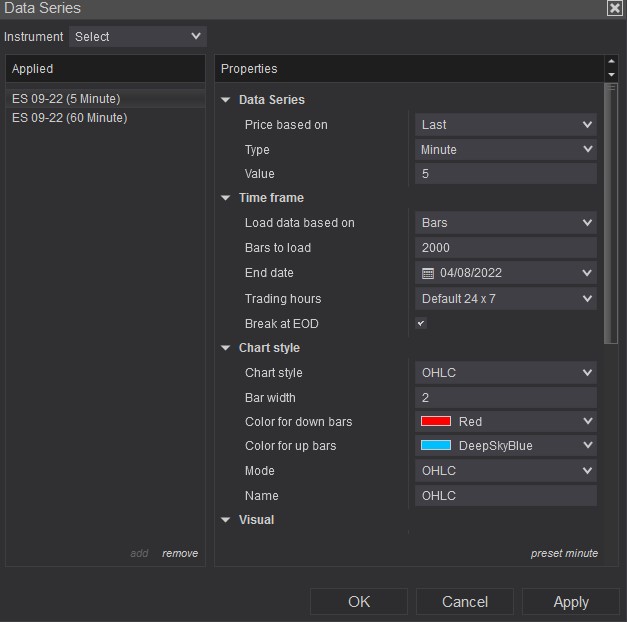Toggle Break at EOD checkbox

point(421,323)
